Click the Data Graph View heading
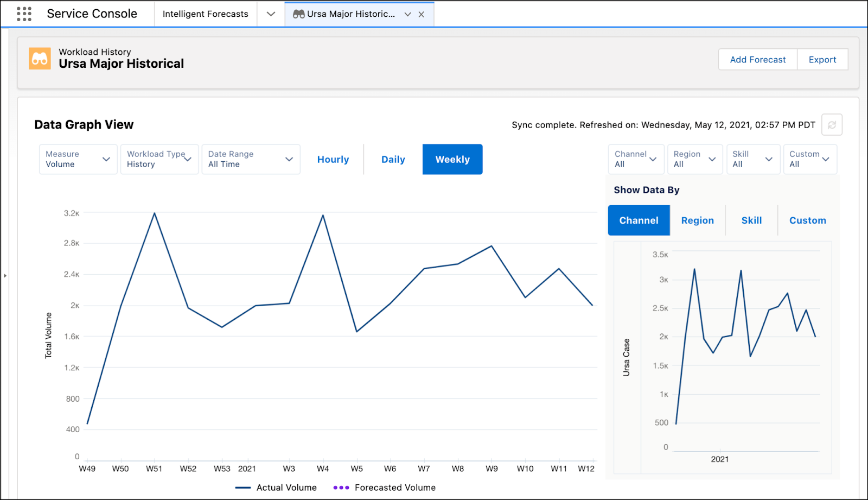 click(84, 125)
